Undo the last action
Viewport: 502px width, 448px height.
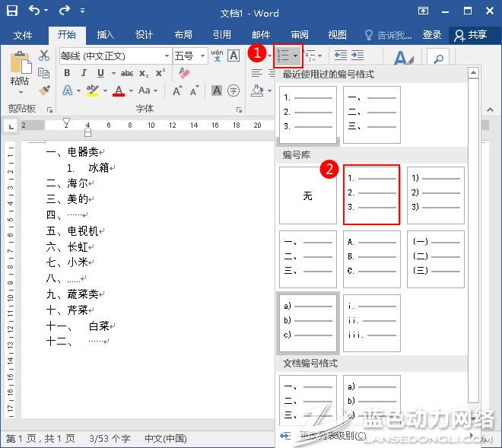35,11
